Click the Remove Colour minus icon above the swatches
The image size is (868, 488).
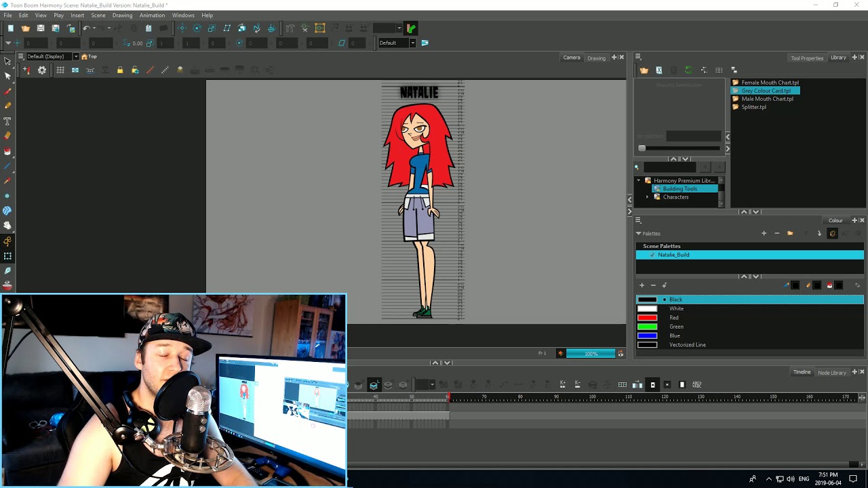pos(653,285)
